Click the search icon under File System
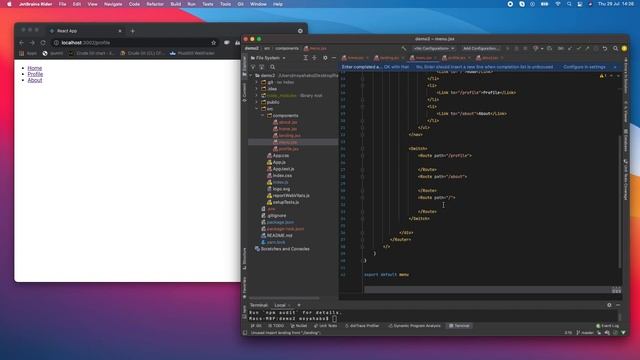The image size is (640, 360). pyautogui.click(x=273, y=67)
